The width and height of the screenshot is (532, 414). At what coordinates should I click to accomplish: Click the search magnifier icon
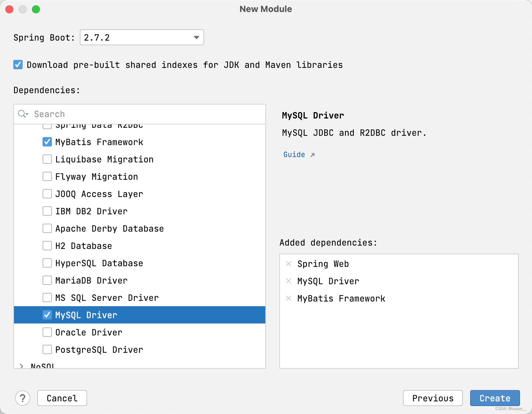pyautogui.click(x=21, y=114)
